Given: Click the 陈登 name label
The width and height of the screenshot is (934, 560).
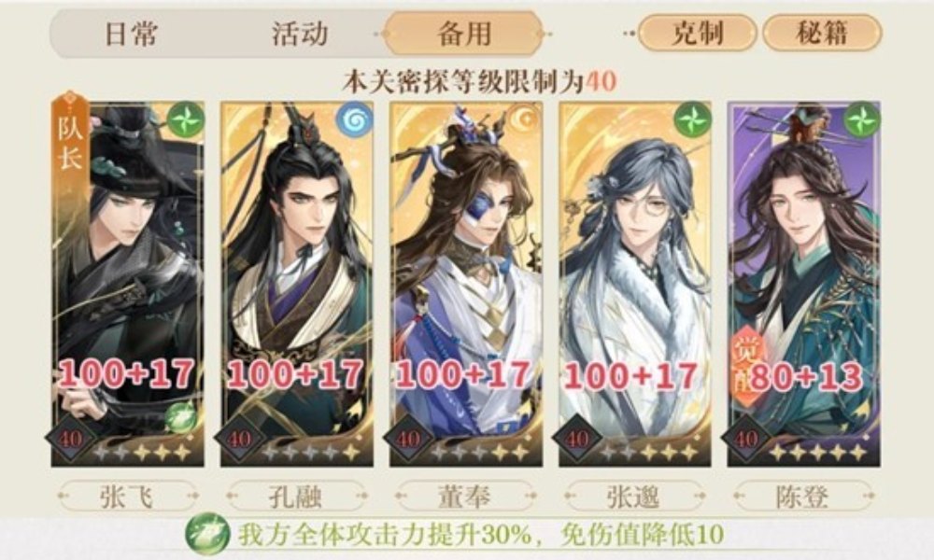Looking at the screenshot, I should pyautogui.click(x=803, y=497).
